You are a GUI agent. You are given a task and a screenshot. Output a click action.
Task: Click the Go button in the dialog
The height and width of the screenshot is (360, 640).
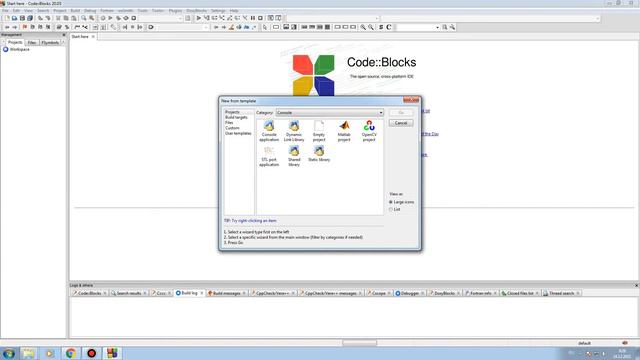[x=401, y=113]
